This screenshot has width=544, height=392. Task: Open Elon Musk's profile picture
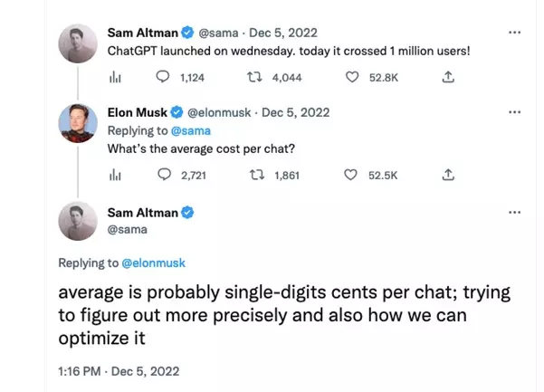pyautogui.click(x=78, y=125)
